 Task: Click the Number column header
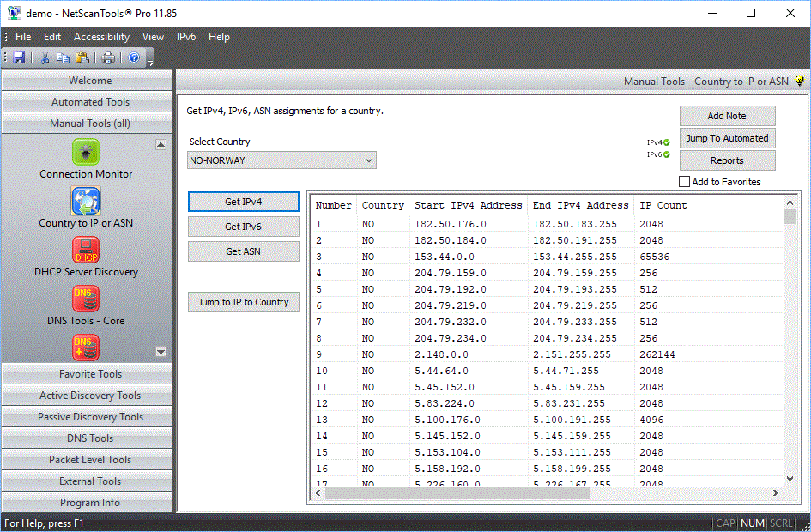(x=334, y=205)
